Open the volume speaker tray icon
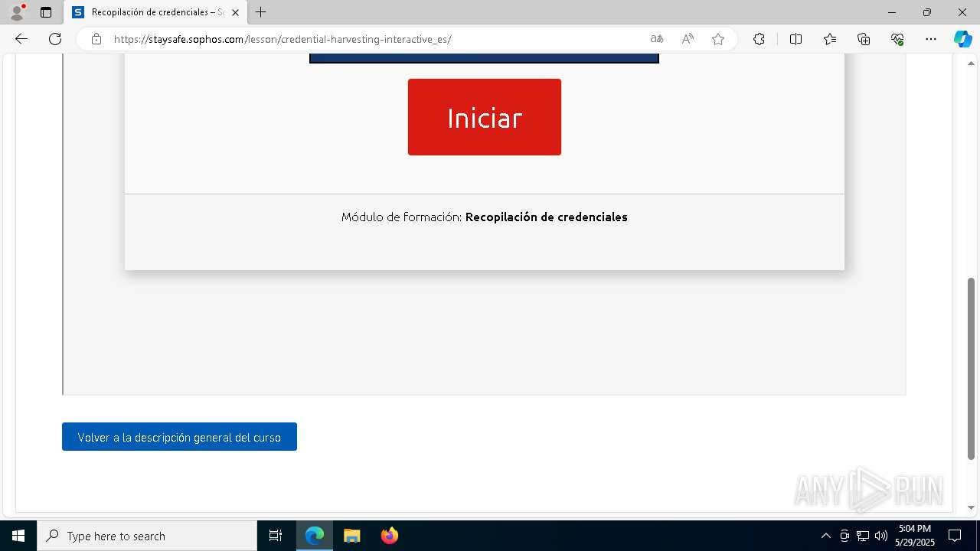 880,536
